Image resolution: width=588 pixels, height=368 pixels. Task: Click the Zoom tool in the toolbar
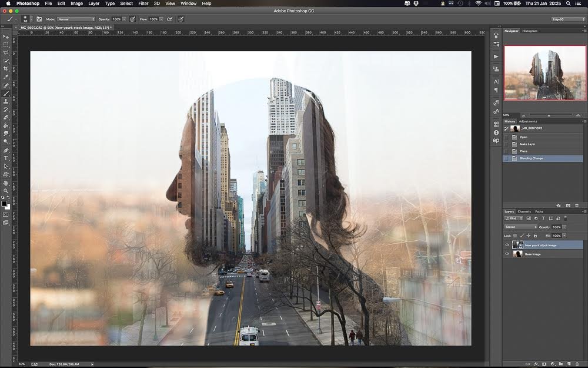pos(6,191)
